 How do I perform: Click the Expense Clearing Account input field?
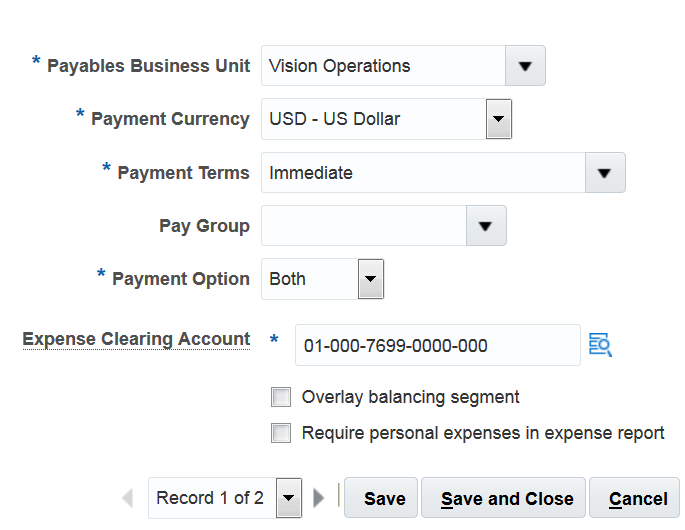click(x=437, y=346)
